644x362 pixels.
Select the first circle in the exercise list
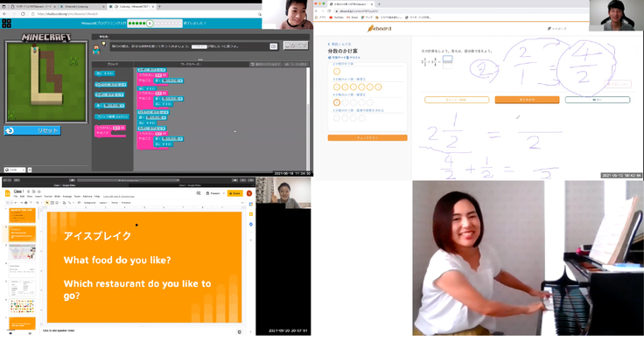click(x=337, y=72)
